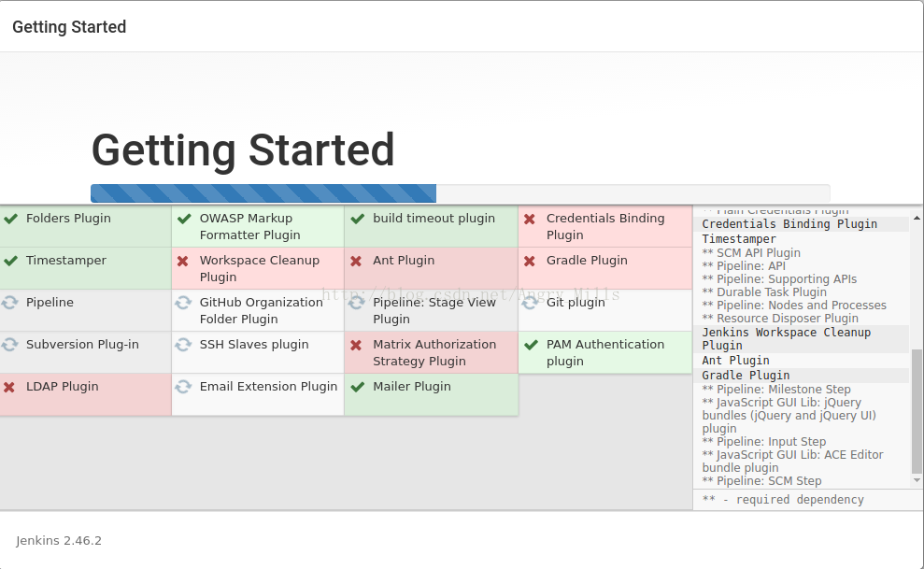Screen dimensions: 924x569
Task: Click the Pipeline: Milestone Step log line
Action: pos(776,390)
